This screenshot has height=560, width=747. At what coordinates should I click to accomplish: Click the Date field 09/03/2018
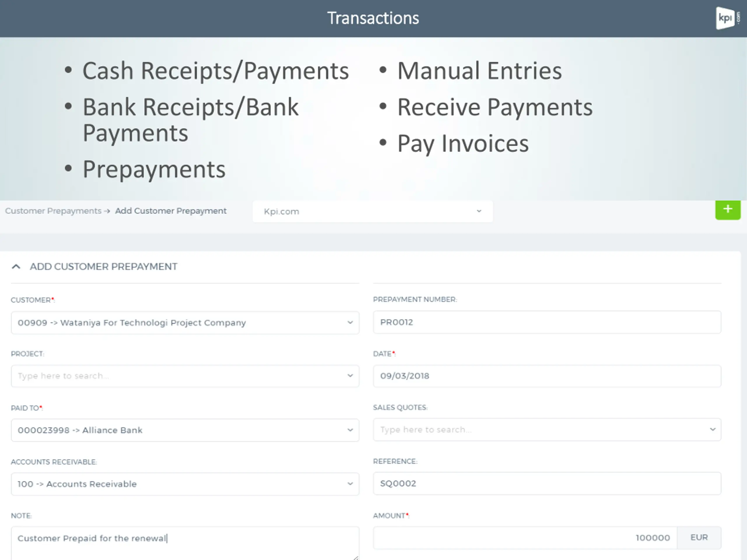547,376
